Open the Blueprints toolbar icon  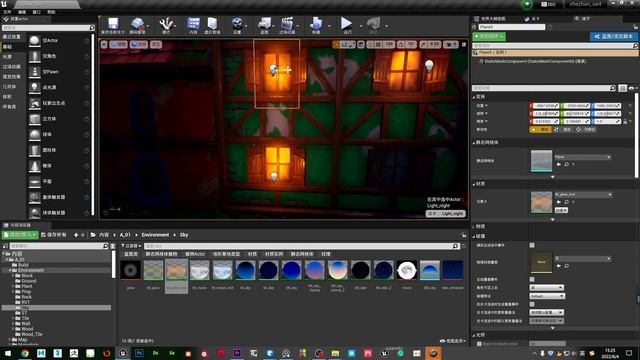[x=264, y=24]
